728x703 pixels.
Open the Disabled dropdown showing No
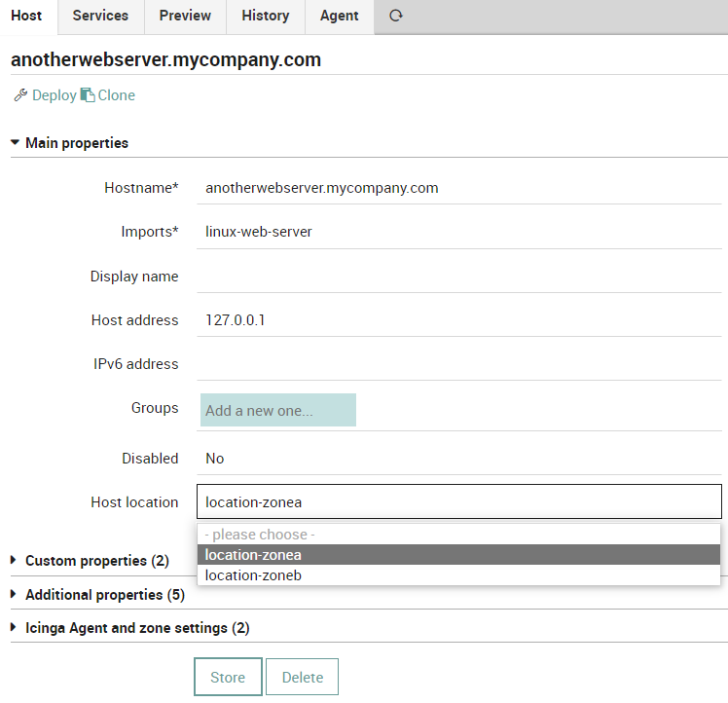tap(459, 459)
